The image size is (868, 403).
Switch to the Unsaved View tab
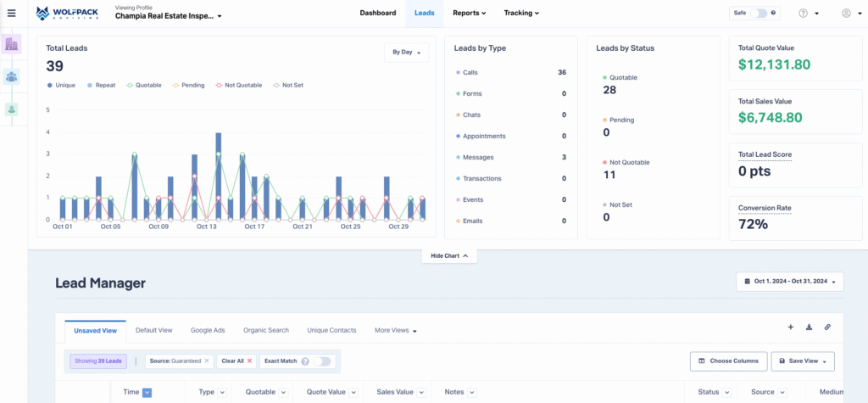(95, 330)
